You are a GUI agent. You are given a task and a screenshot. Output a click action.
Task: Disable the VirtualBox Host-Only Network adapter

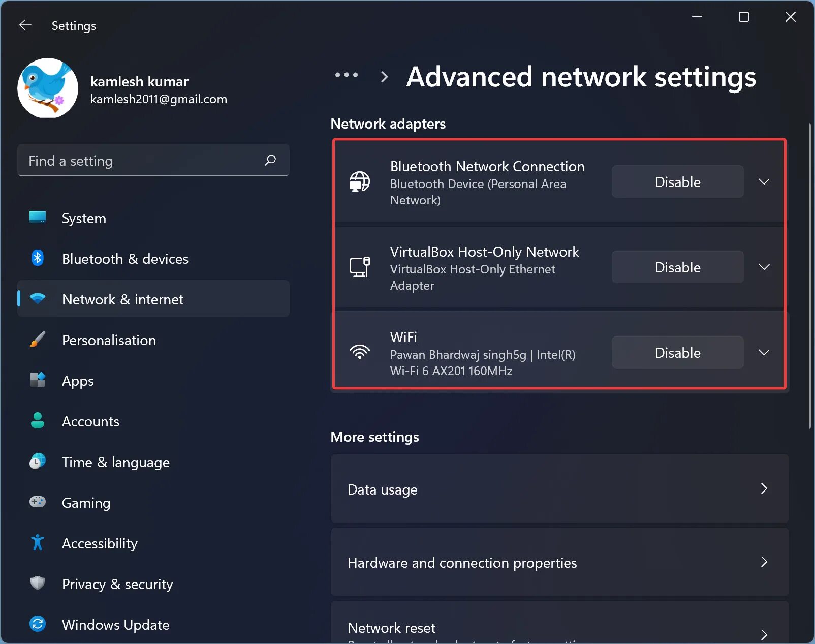click(x=677, y=267)
